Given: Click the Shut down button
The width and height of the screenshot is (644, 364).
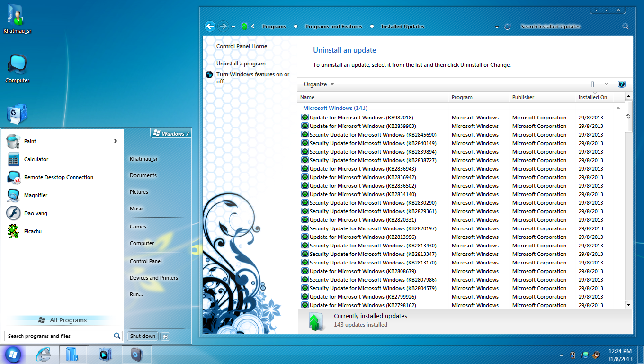Looking at the screenshot, I should click(143, 336).
